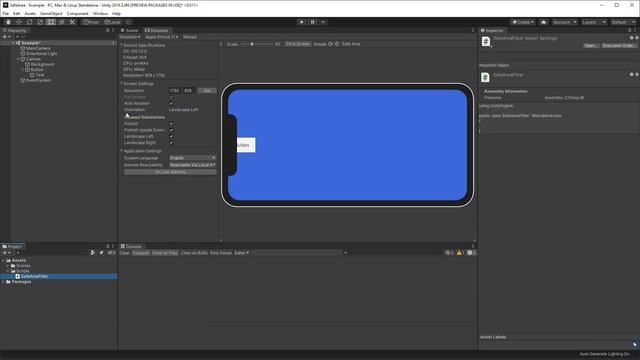Screen dimensions: 640x360
Task: Click the Play button
Action: coord(302,22)
